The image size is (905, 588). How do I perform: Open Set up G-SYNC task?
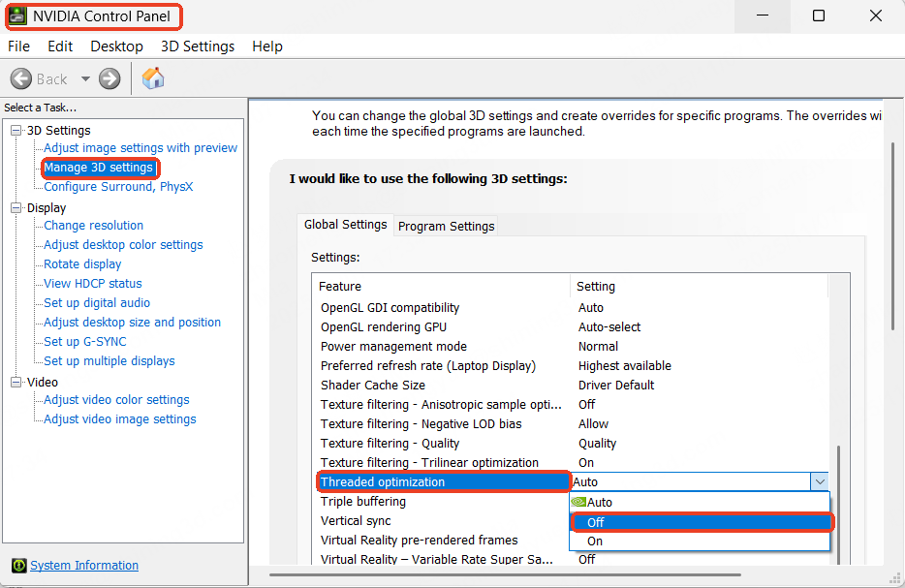pos(85,342)
